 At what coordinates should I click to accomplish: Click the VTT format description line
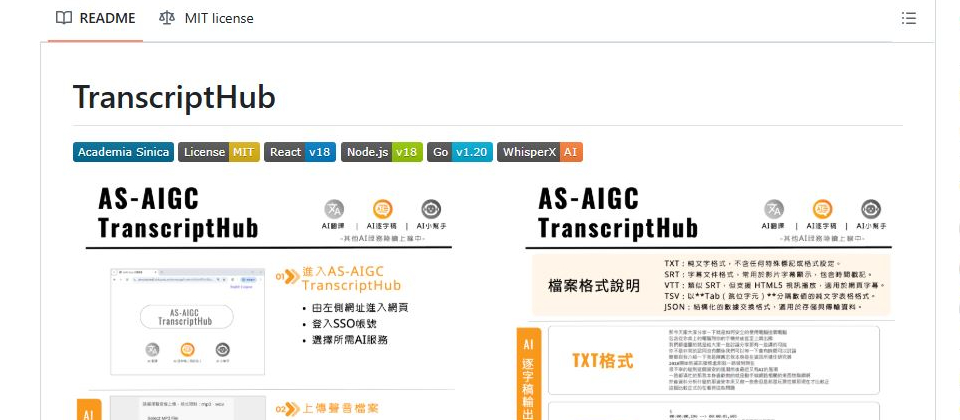(x=774, y=285)
